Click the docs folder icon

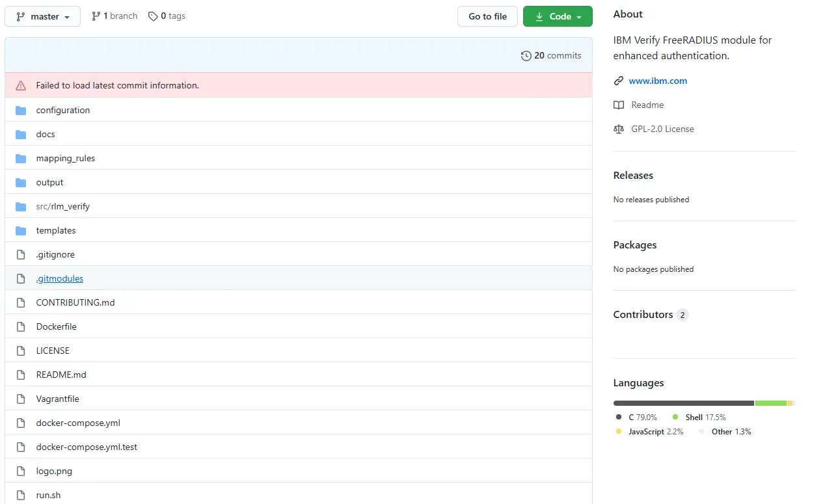(x=21, y=134)
